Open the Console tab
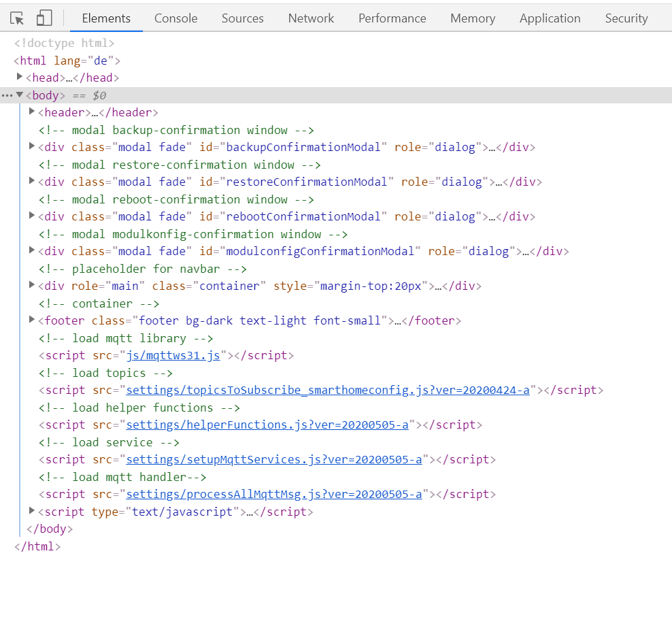672x630 pixels. [175, 18]
